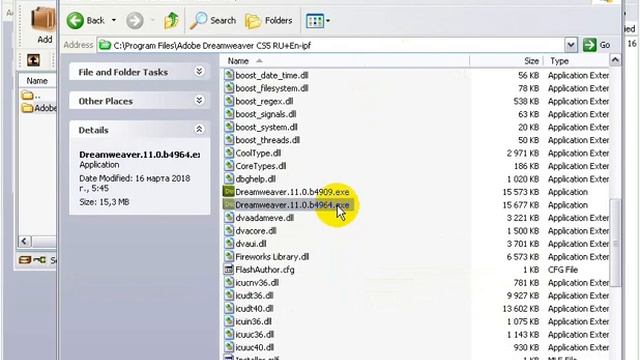Click background window Name column header
Screen dimensions: 640x360
pyautogui.click(x=37, y=81)
